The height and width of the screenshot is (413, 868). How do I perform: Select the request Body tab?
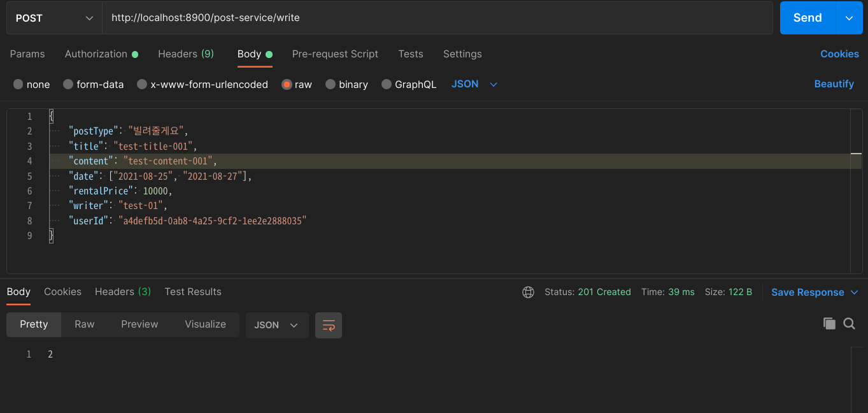[255, 54]
